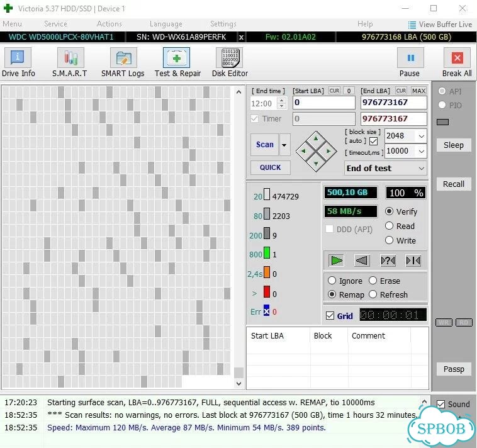Select the PIO mode radio button

point(442,105)
